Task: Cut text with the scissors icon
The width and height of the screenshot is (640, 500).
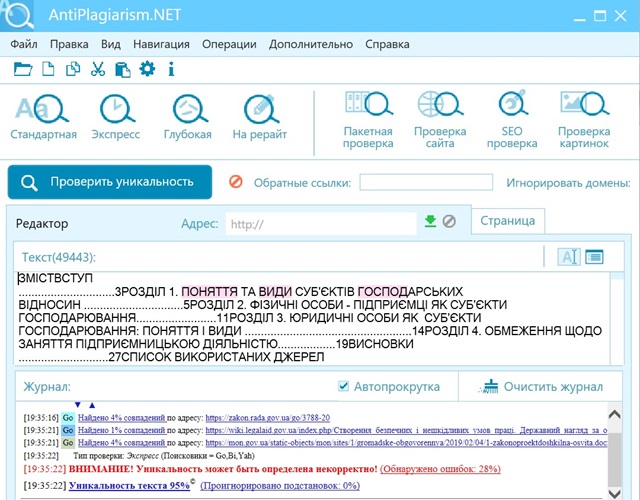Action: [x=98, y=69]
